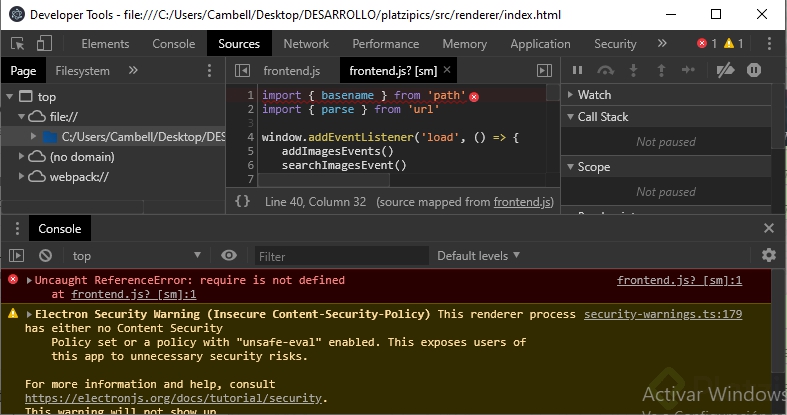Deactivate breakpoints icon
This screenshot has width=787, height=415.
tap(727, 70)
